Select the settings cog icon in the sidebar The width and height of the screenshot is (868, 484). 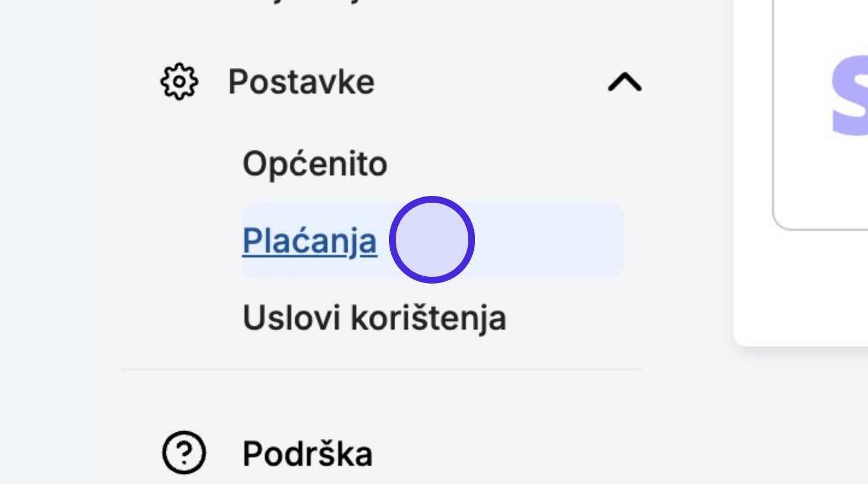(179, 82)
